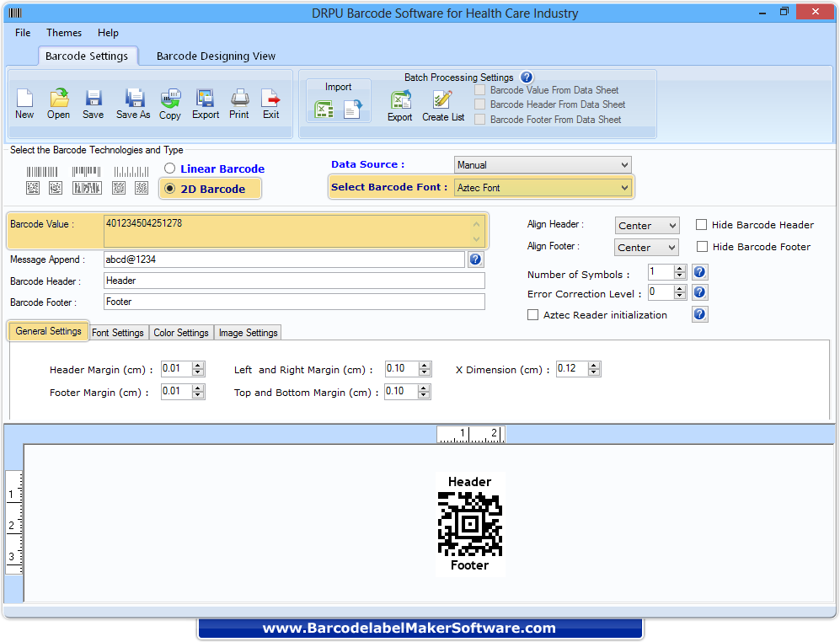Screen dimensions: 840x642
Task: Select the wide stacked 2D barcode sample icon
Action: click(x=87, y=188)
